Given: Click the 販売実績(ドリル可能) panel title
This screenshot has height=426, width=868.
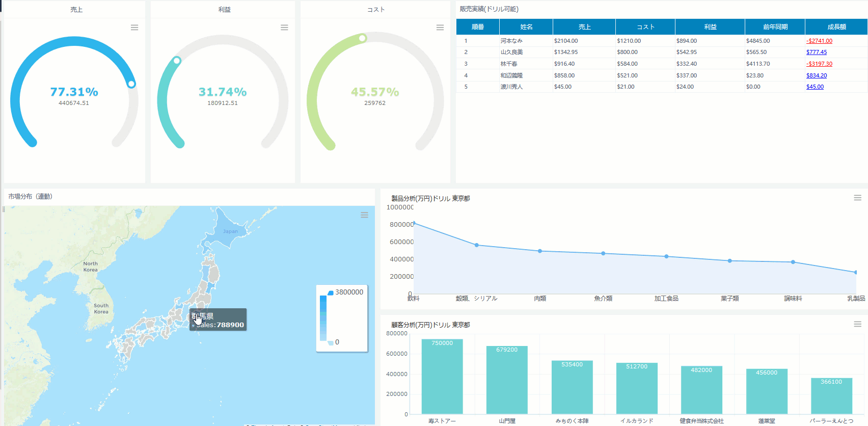Looking at the screenshot, I should pos(489,9).
